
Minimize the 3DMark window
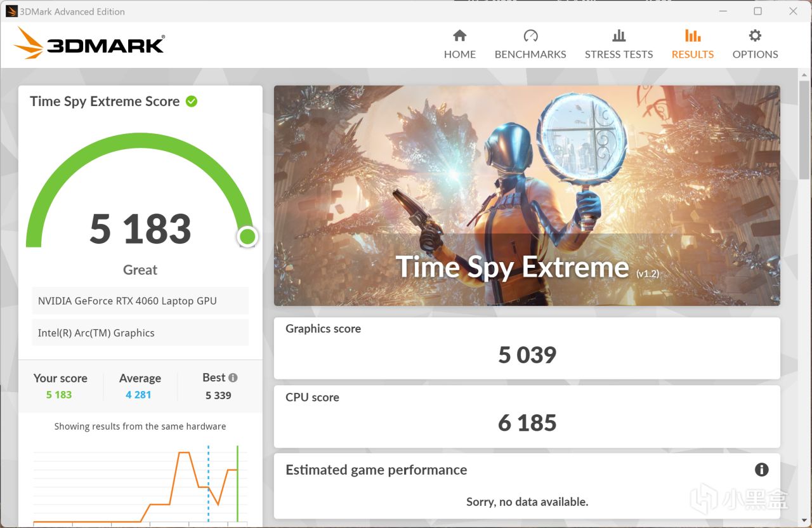click(x=723, y=11)
